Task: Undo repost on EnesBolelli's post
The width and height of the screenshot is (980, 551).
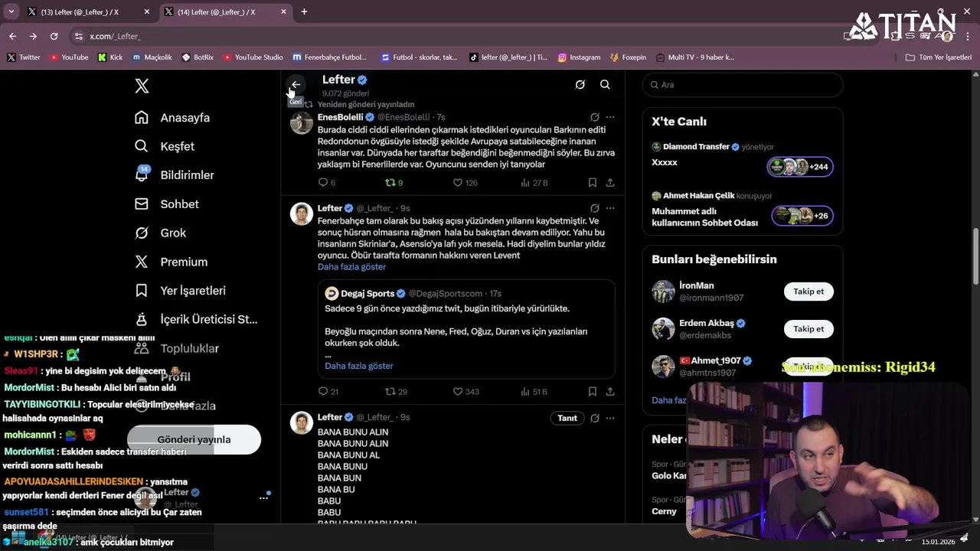Action: [394, 183]
